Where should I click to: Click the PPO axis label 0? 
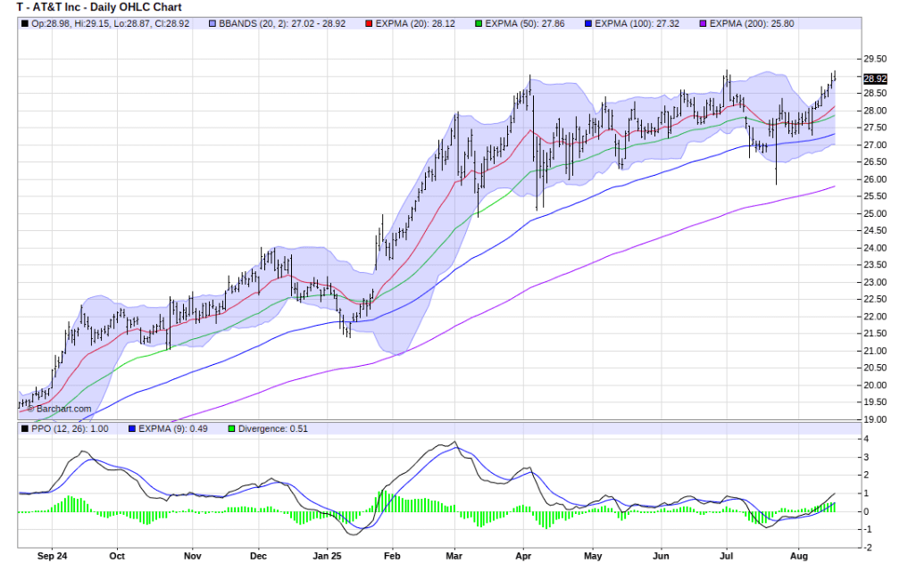pos(866,511)
